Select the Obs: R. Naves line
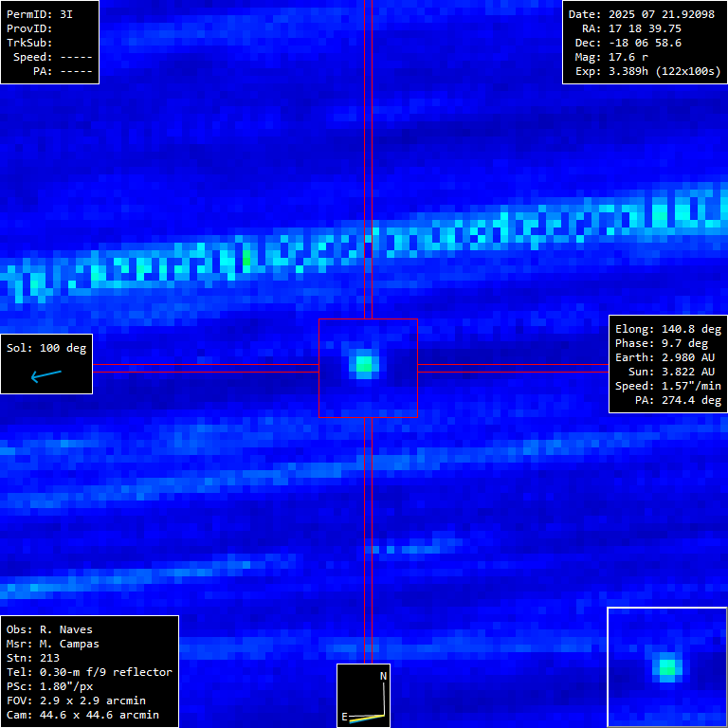The image size is (728, 728). (x=49, y=629)
